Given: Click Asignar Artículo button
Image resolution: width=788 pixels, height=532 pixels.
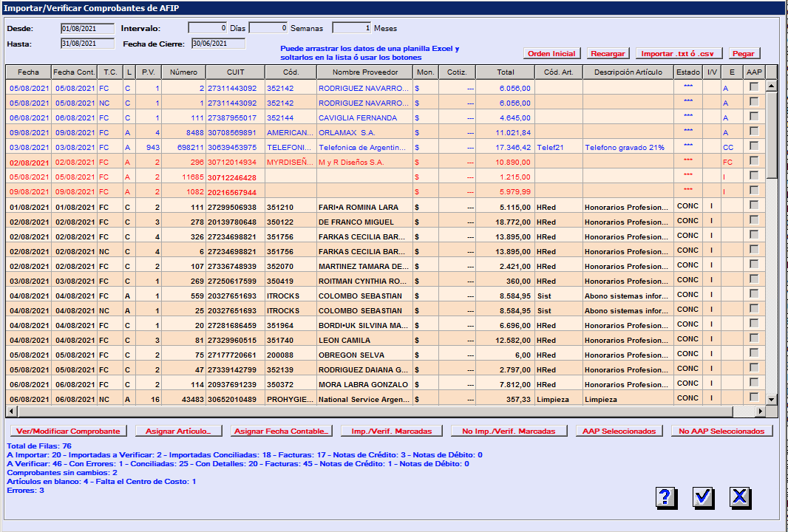Looking at the screenshot, I should [178, 431].
